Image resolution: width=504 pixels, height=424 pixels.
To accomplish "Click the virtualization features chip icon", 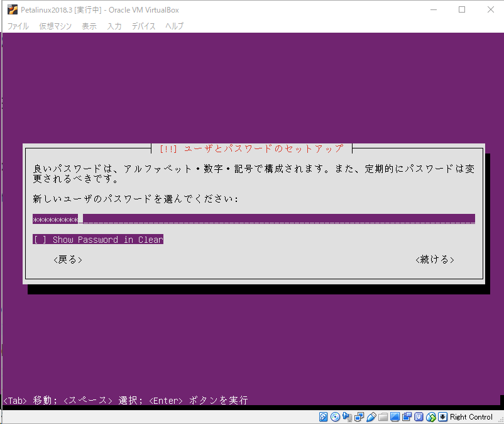I will pos(419,416).
